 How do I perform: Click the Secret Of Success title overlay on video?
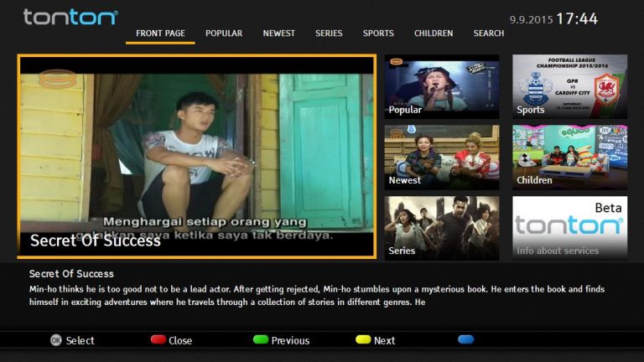(x=96, y=240)
